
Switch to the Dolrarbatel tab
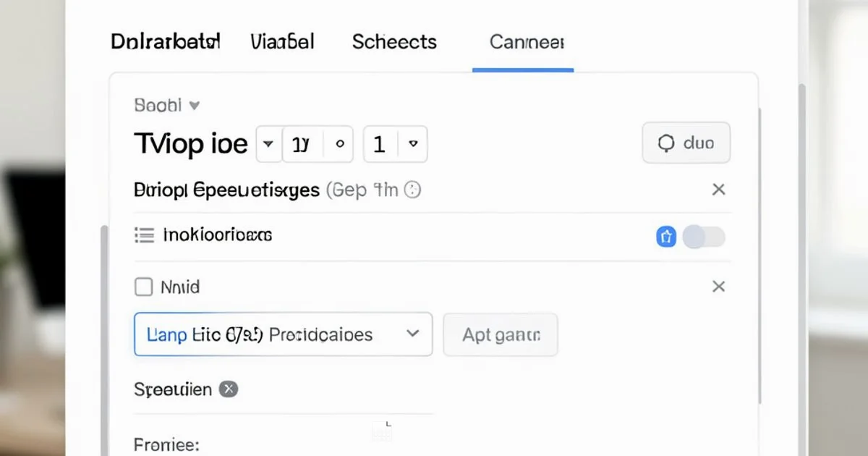165,42
